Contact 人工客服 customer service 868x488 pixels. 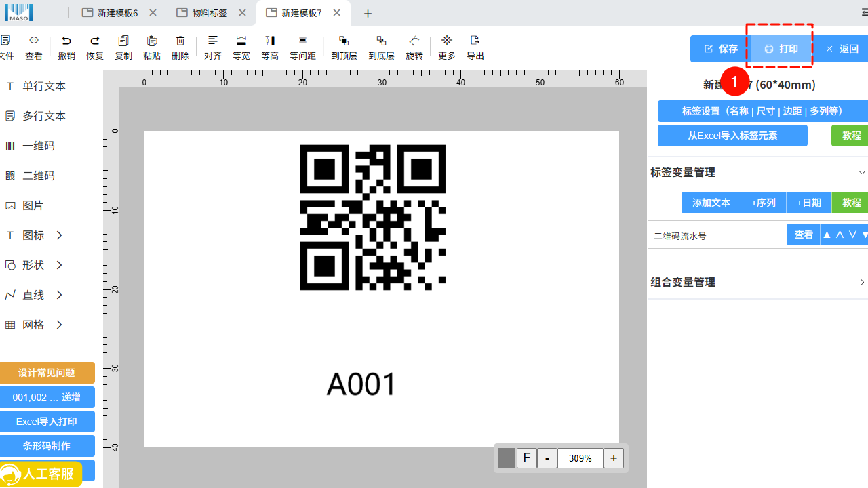coord(41,474)
